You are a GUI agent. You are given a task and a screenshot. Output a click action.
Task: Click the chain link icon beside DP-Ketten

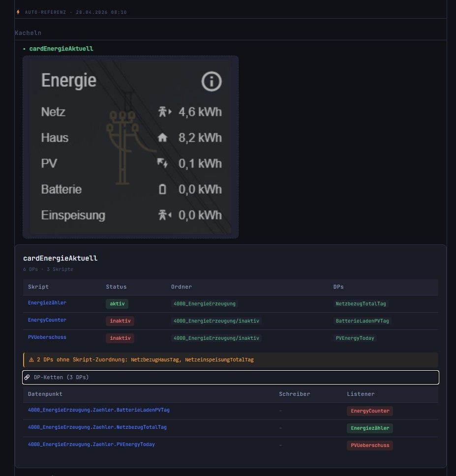(x=27, y=377)
